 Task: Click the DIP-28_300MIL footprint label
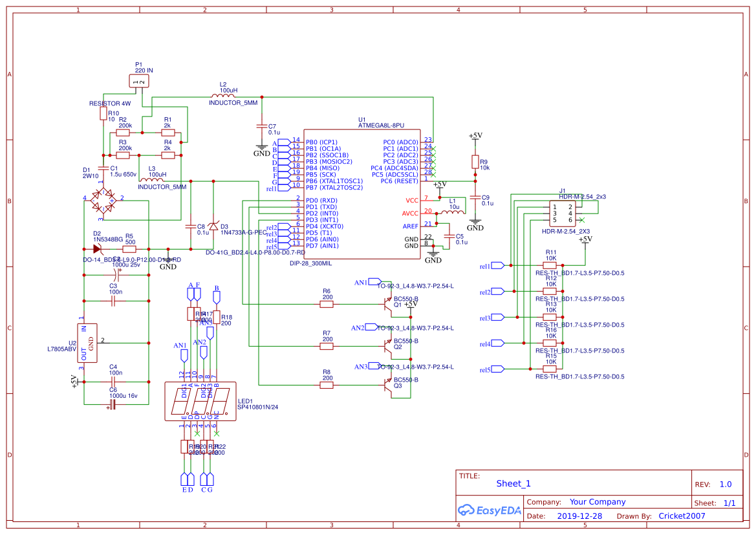coord(311,263)
